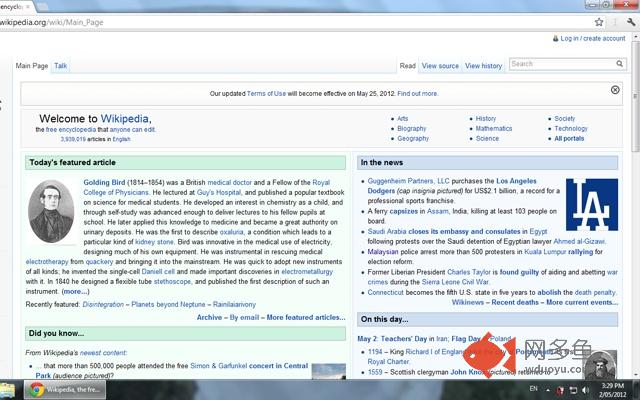Click the 1194 year link

375,352
